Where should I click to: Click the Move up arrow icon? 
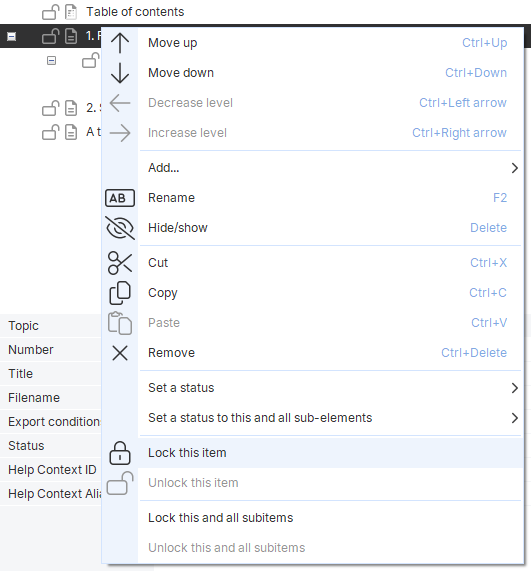coord(120,43)
